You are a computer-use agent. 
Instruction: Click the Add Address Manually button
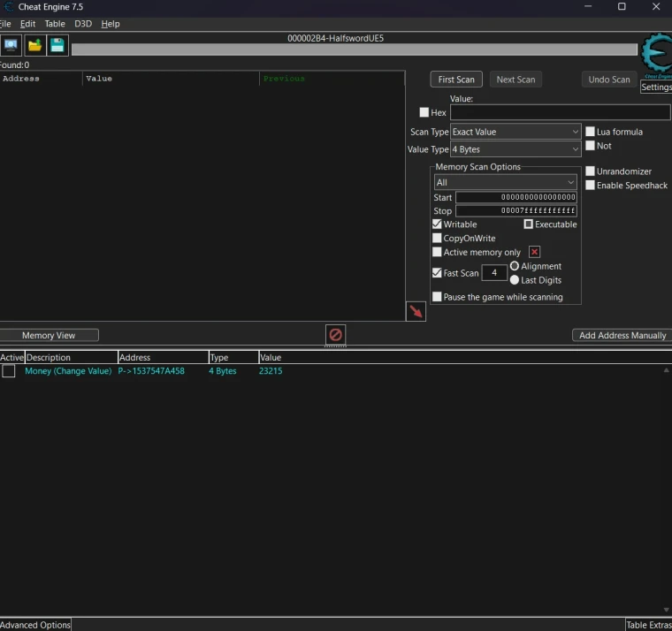click(x=622, y=336)
